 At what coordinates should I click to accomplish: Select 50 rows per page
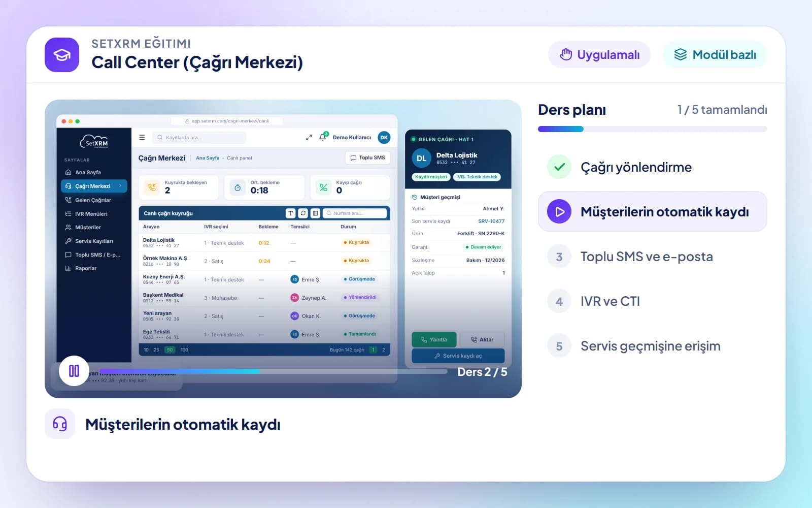(x=170, y=350)
